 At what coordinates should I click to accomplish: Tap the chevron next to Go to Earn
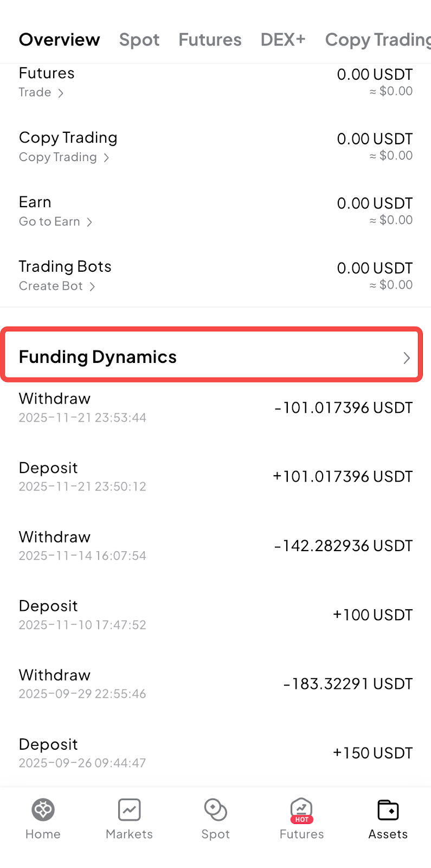[x=89, y=222]
